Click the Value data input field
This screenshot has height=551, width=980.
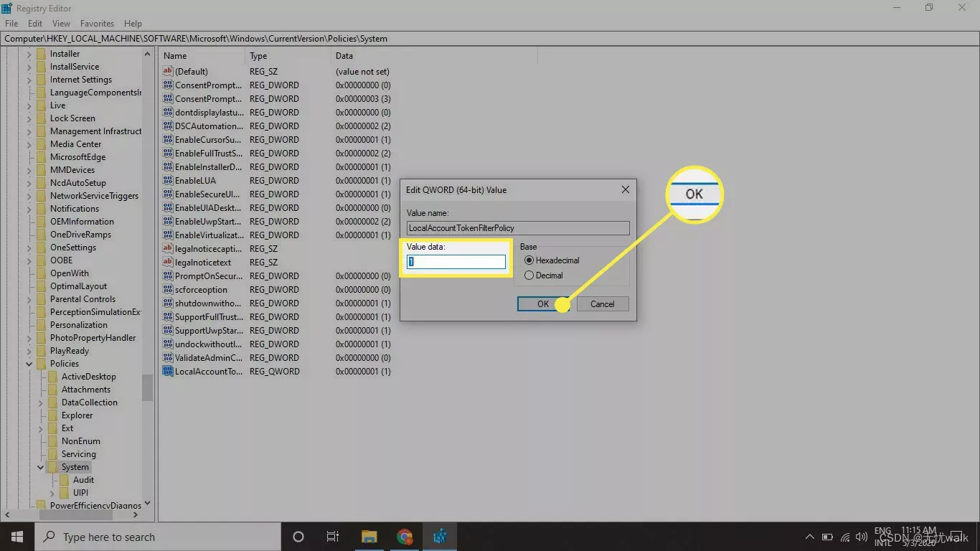(456, 262)
